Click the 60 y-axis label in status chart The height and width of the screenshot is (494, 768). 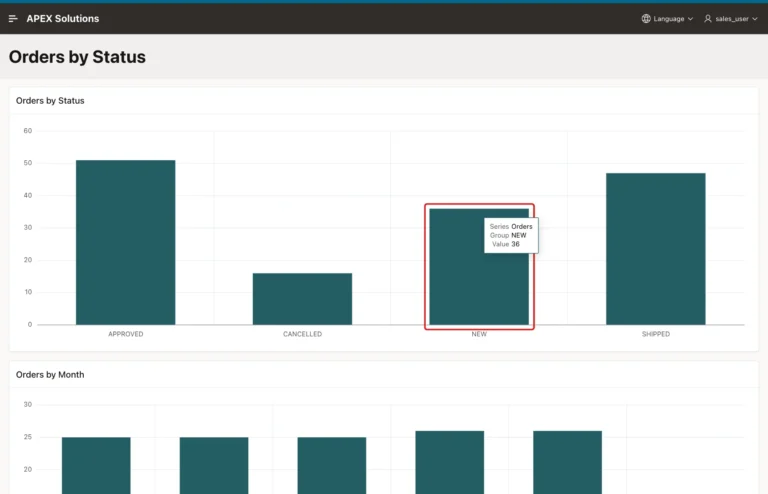pyautogui.click(x=27, y=131)
